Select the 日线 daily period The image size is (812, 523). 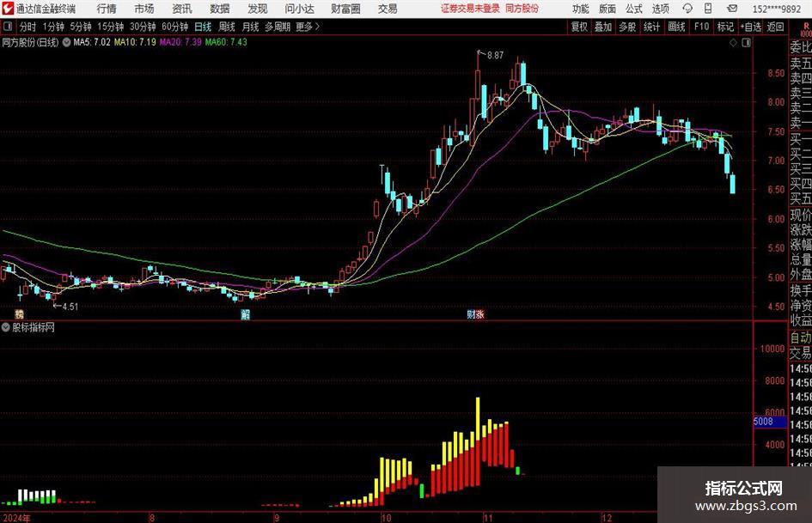[203, 27]
